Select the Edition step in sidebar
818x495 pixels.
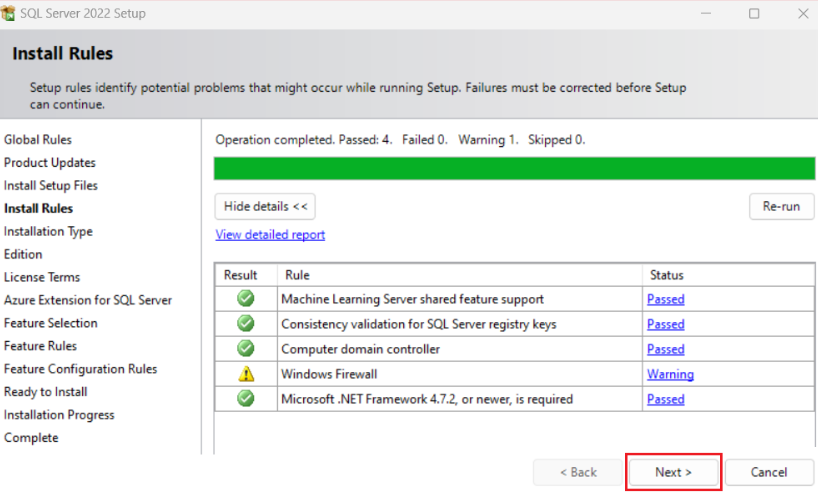pyautogui.click(x=23, y=255)
